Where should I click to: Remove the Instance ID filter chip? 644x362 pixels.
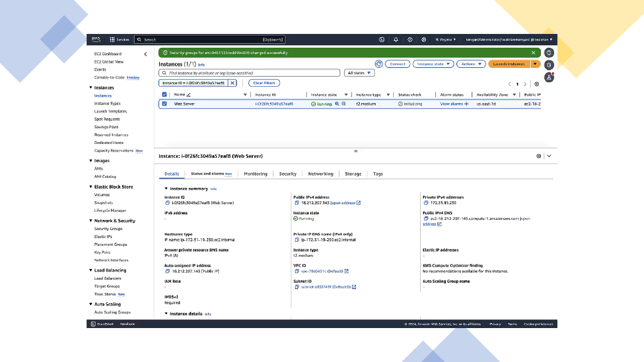coord(232,83)
